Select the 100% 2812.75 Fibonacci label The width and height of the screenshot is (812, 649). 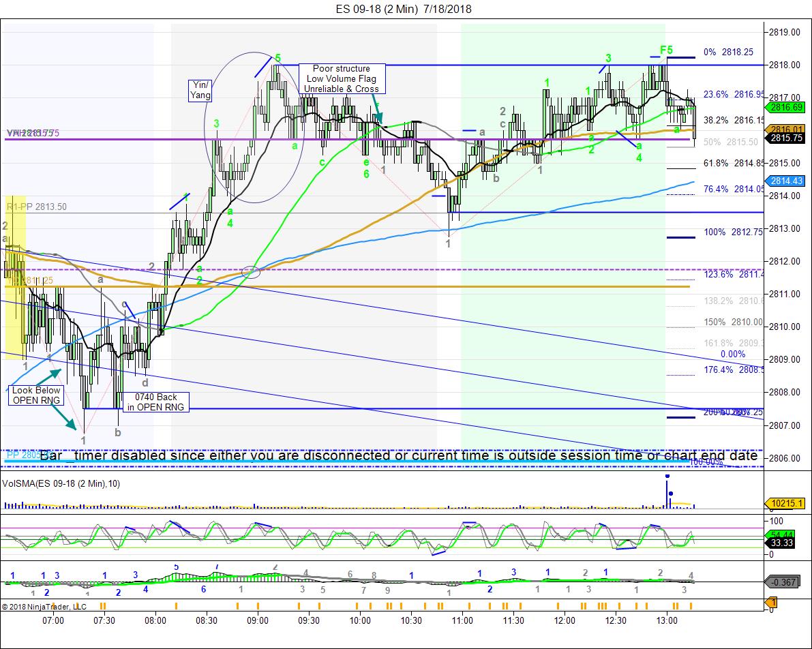click(x=734, y=232)
